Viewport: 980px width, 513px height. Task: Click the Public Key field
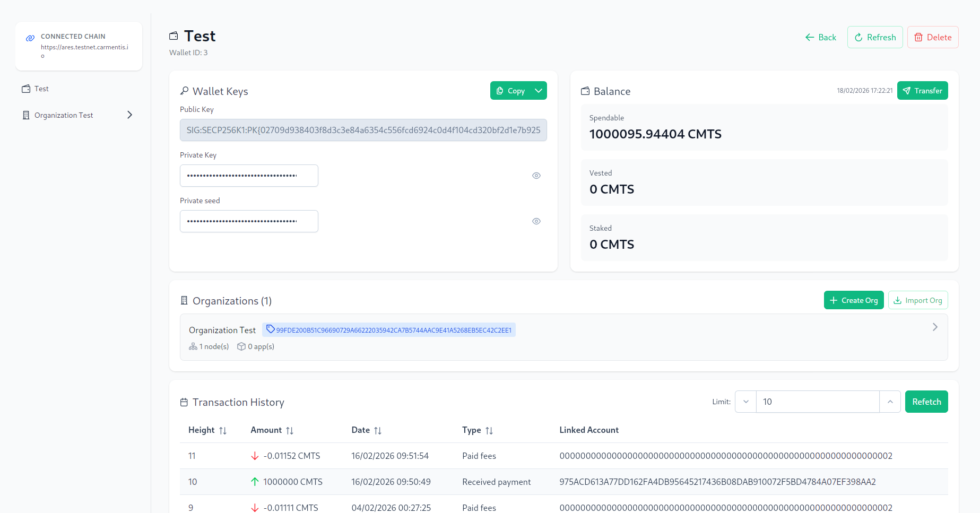(363, 130)
